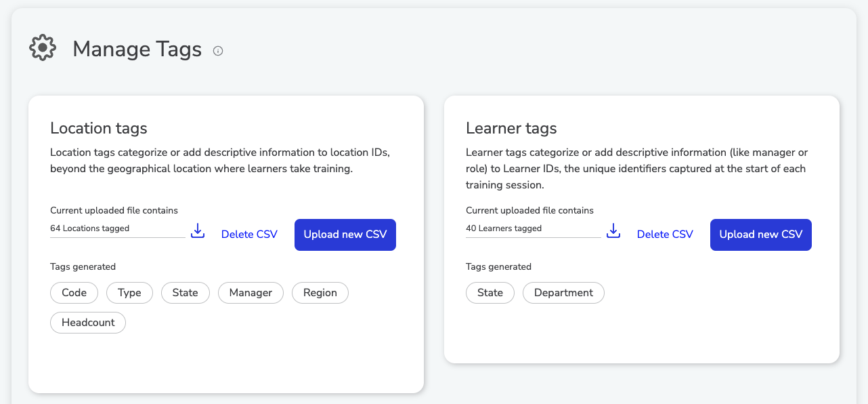Image resolution: width=868 pixels, height=404 pixels.
Task: Open the info icon next to Manage Tags
Action: pos(218,51)
